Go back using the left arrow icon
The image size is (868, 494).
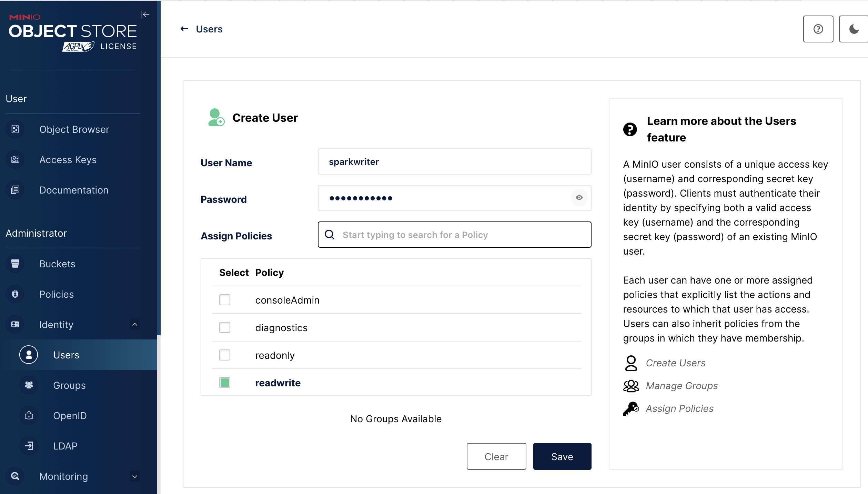point(184,29)
